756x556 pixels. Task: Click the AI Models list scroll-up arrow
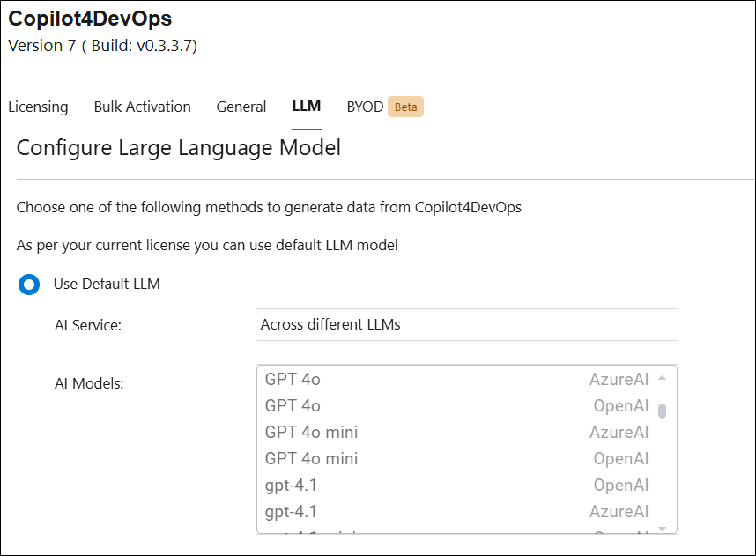pyautogui.click(x=663, y=377)
